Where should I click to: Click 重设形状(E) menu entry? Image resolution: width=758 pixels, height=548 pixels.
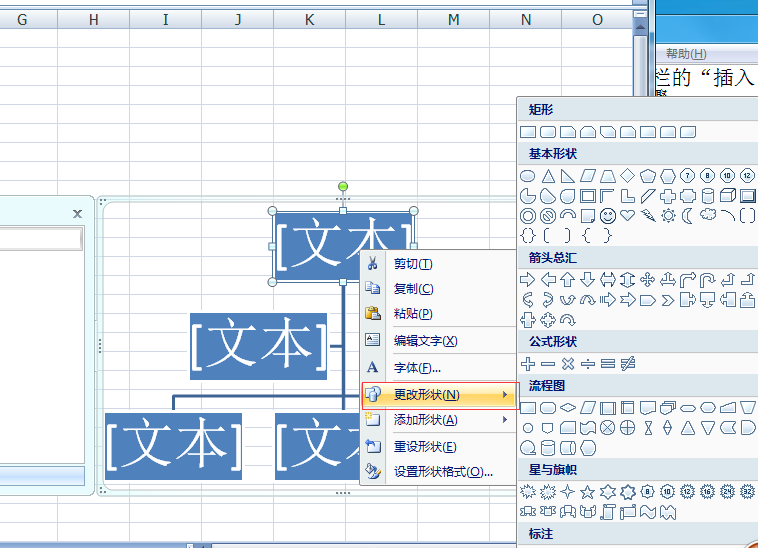pyautogui.click(x=425, y=447)
